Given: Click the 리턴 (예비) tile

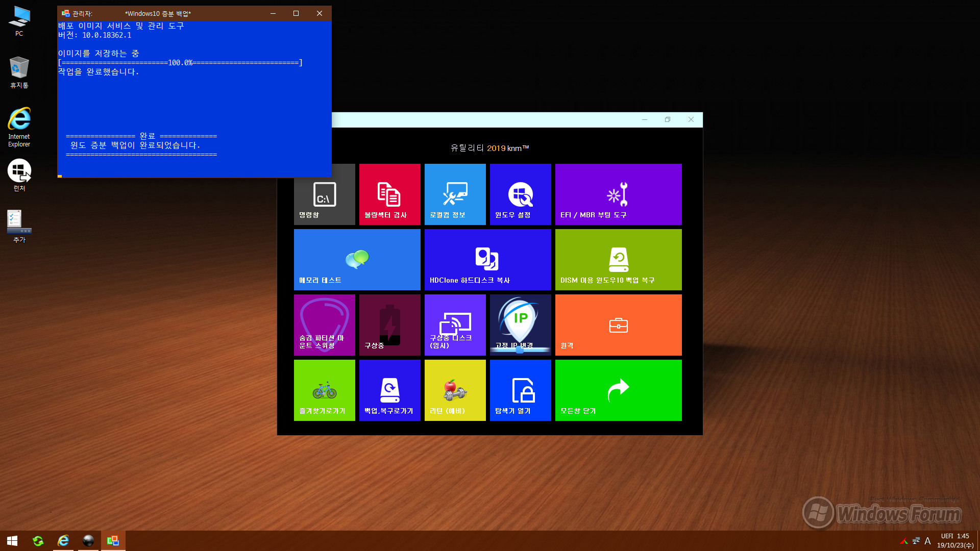Looking at the screenshot, I should [x=455, y=390].
